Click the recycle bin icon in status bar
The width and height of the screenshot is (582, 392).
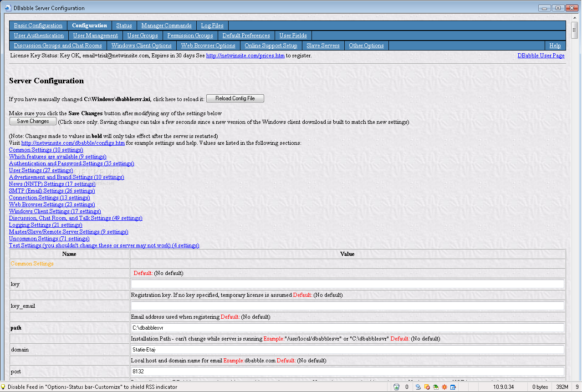point(396,387)
